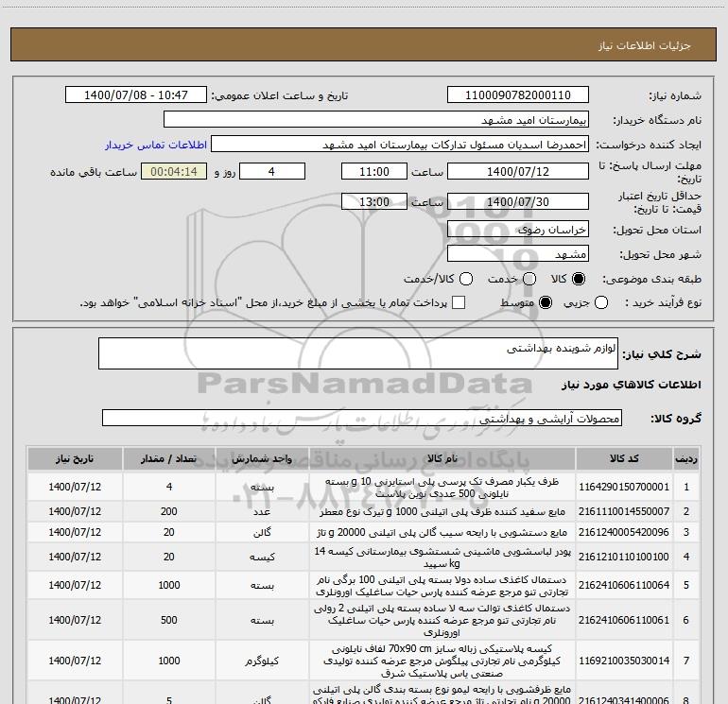
Task: Click the تعداد / مقدار column header
Action: pos(169,459)
